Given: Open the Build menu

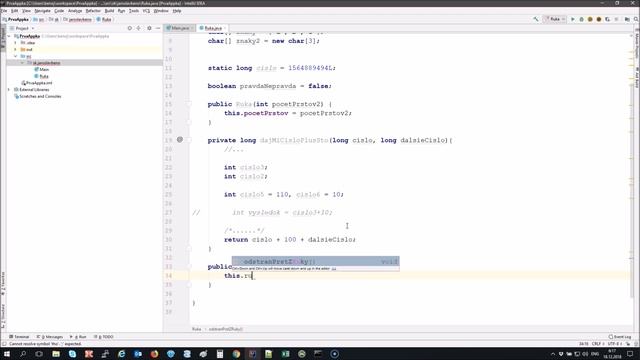Looking at the screenshot, I should [x=109, y=11].
